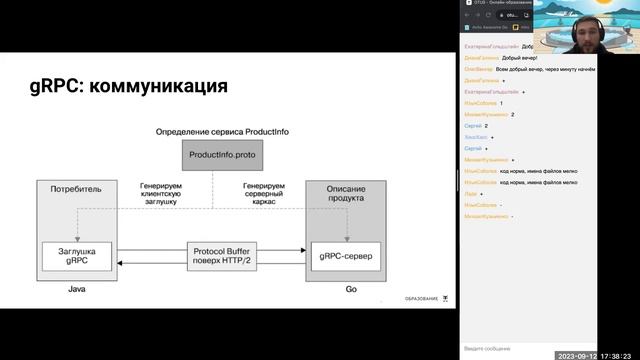Click the ProductInfo.proto box on the slide
The height and width of the screenshot is (360, 640).
222,155
